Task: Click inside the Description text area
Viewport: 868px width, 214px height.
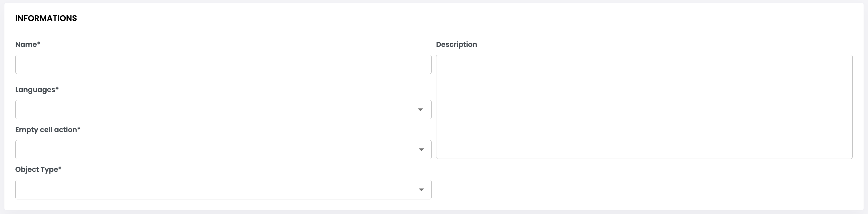Action: 644,107
